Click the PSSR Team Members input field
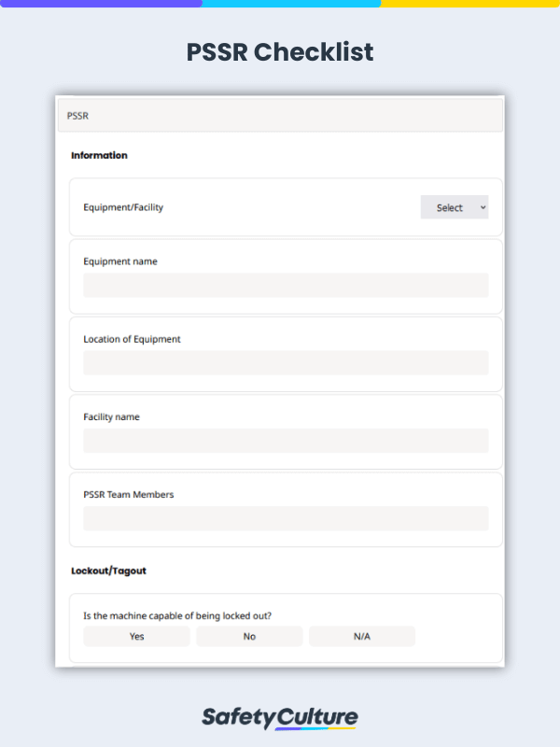Viewport: 560px width, 747px height. click(286, 517)
